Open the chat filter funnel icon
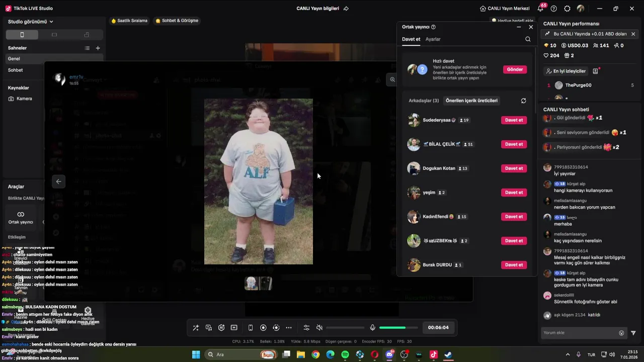Image resolution: width=644 pixels, height=362 pixels. tap(633, 333)
